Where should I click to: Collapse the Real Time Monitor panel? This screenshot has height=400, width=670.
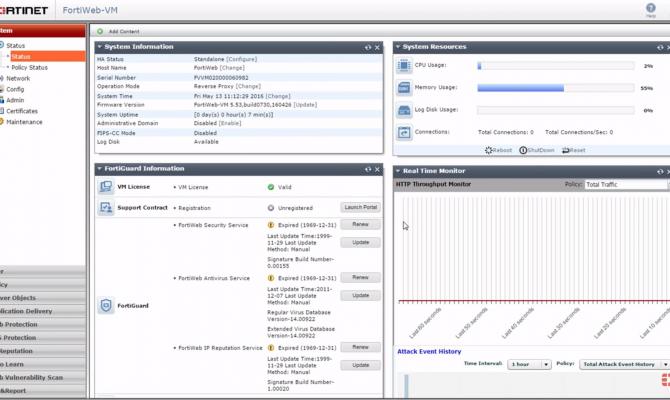(x=397, y=171)
